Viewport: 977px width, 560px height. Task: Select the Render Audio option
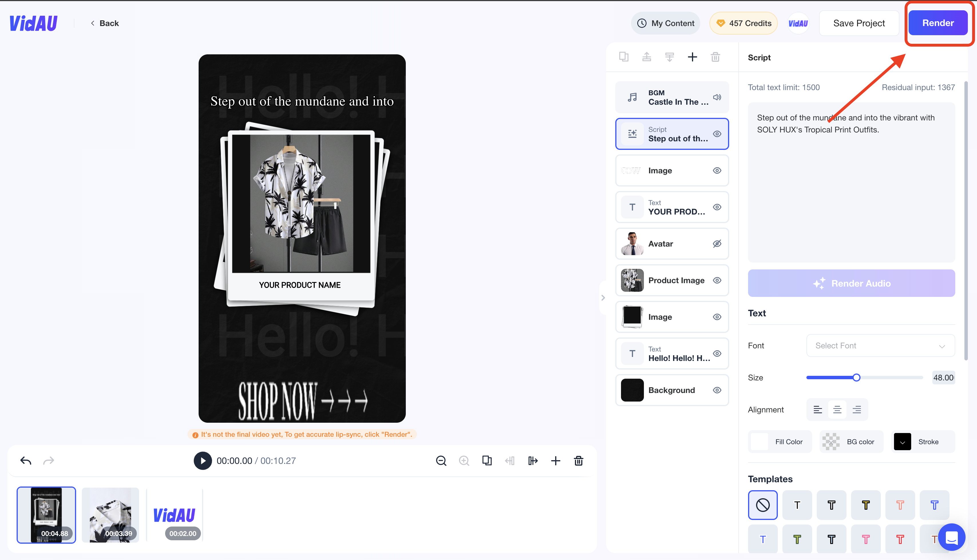(x=852, y=282)
